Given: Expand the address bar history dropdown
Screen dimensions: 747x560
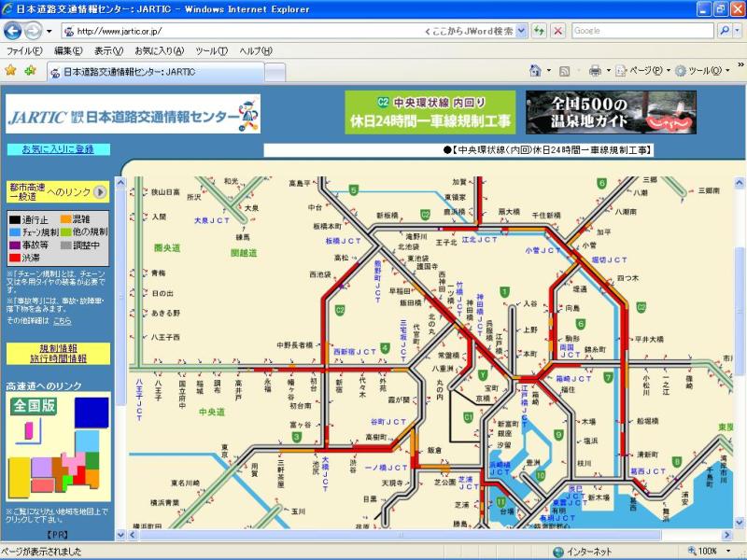Looking at the screenshot, I should (x=521, y=32).
